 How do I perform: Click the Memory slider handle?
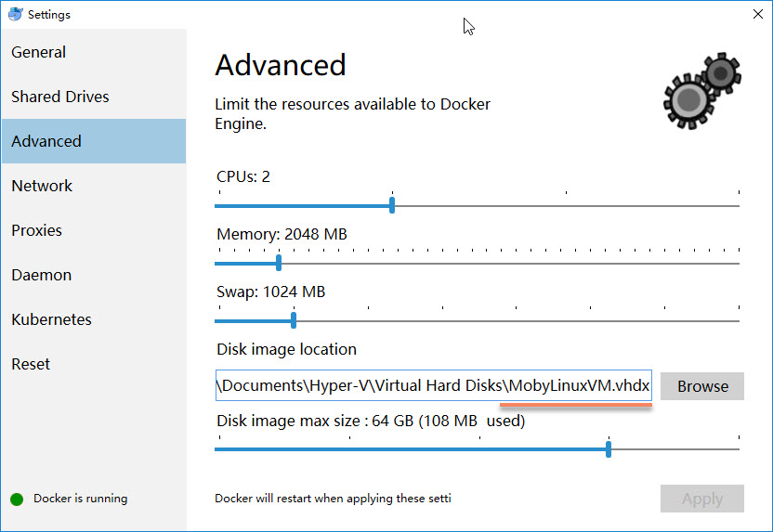(x=279, y=263)
